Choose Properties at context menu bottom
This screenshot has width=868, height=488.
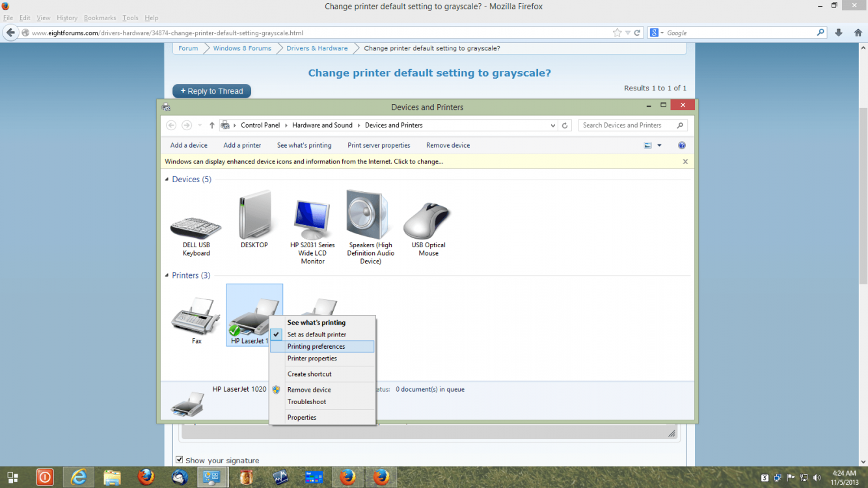(323, 418)
